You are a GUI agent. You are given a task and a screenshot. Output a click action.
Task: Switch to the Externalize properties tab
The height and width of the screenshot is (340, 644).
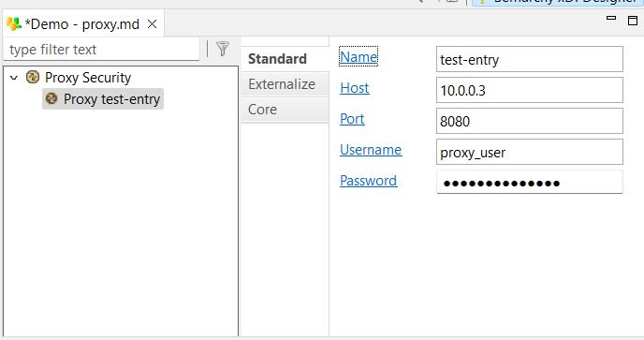(285, 84)
